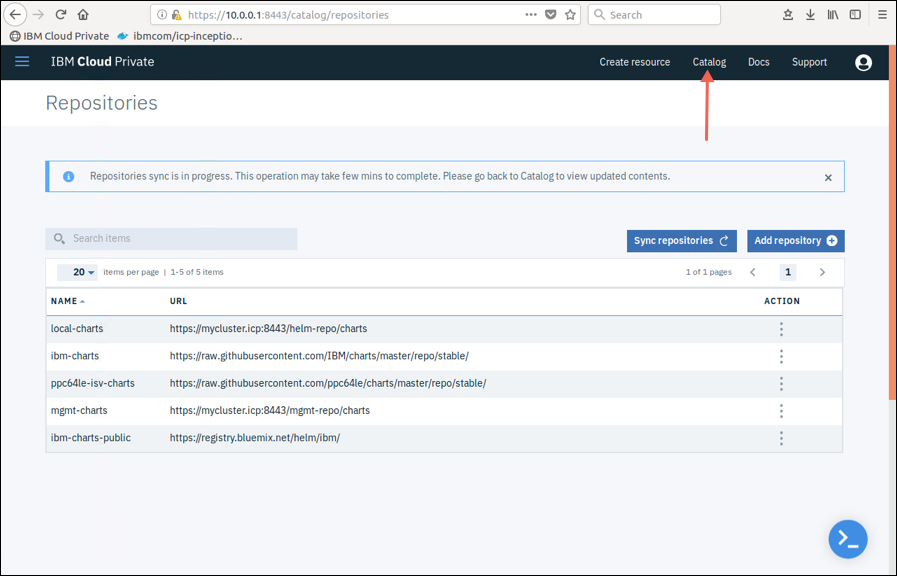Open actions menu for mgmt-charts row
897x576 pixels.
[x=781, y=411]
